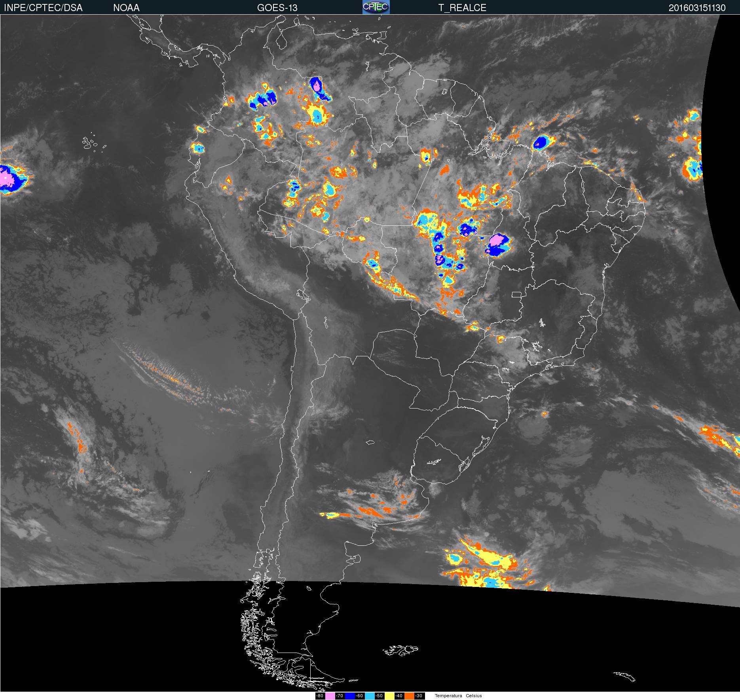This screenshot has width=740, height=700.
Task: Click the GOES-13 satellite label
Action: [x=277, y=8]
